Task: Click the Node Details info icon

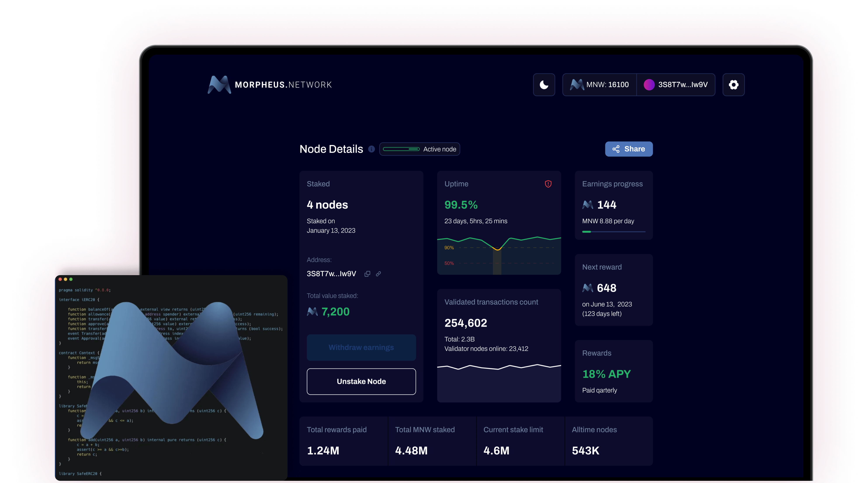Action: (x=371, y=149)
